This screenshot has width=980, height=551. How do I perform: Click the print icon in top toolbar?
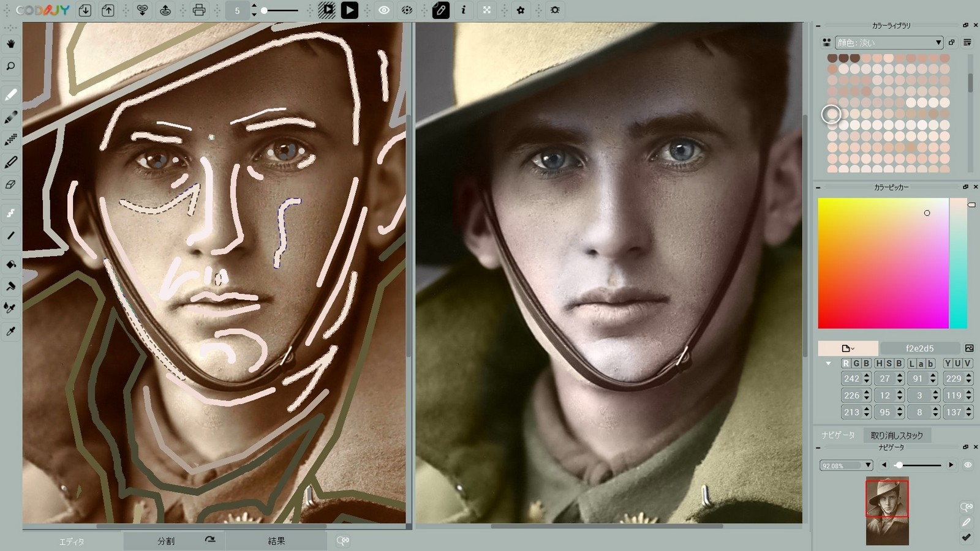tap(199, 10)
